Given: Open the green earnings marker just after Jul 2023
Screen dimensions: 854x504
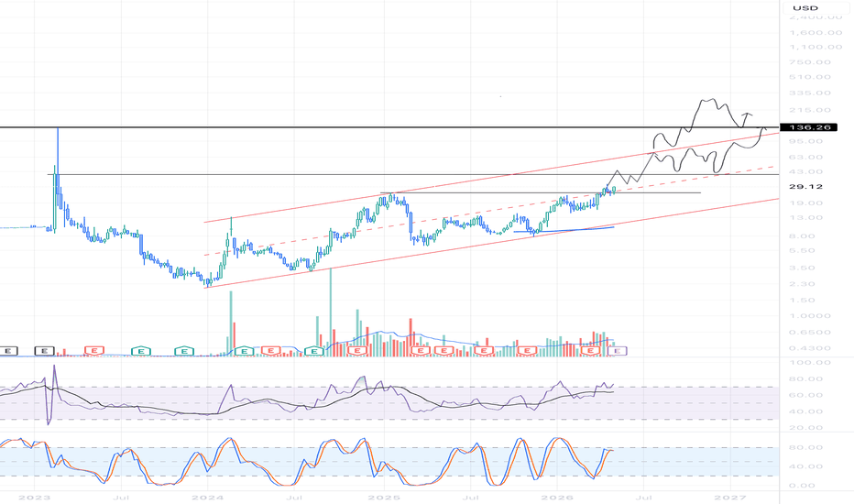Looking at the screenshot, I should [141, 351].
